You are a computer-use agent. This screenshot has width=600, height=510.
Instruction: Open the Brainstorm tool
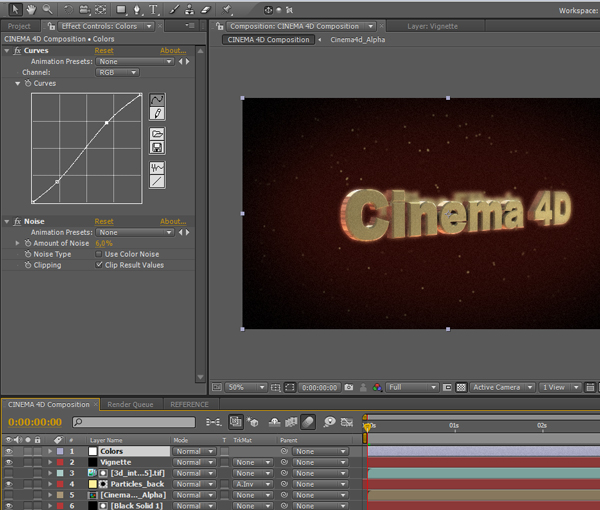[329, 422]
